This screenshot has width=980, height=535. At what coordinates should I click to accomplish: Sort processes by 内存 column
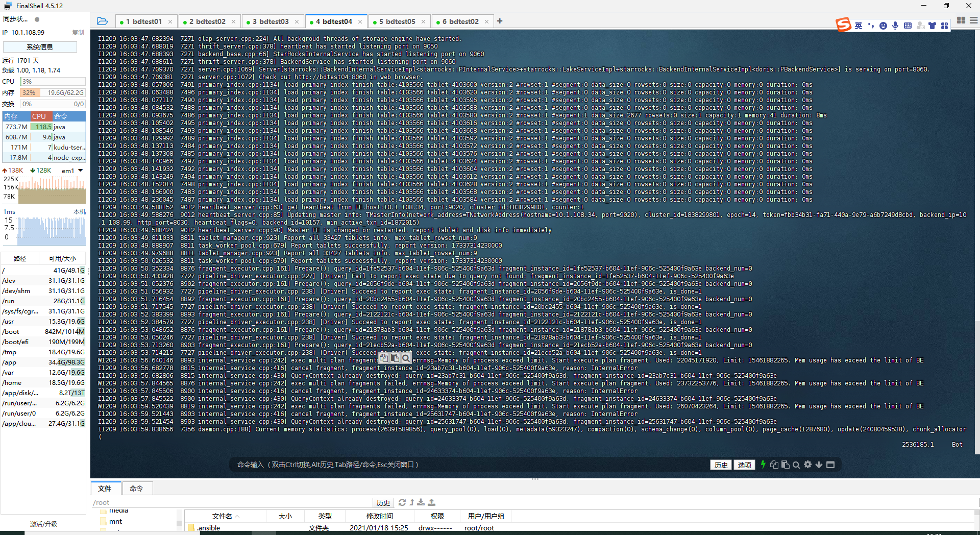point(16,116)
